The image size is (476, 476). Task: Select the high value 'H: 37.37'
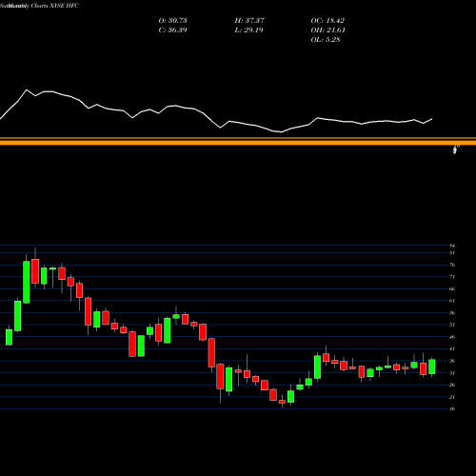tap(249, 20)
